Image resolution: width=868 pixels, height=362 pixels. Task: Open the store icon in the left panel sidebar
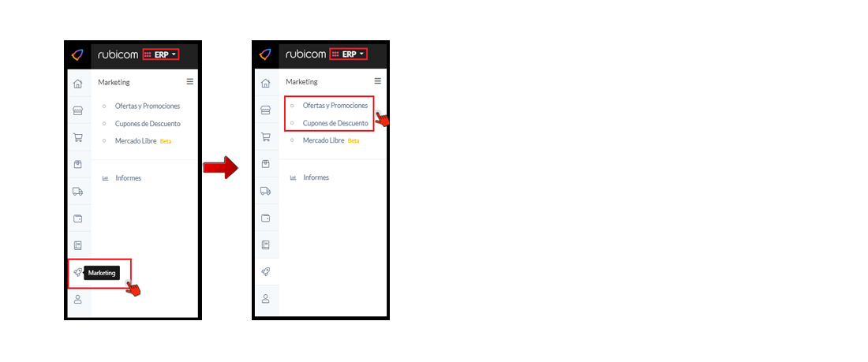(x=77, y=110)
